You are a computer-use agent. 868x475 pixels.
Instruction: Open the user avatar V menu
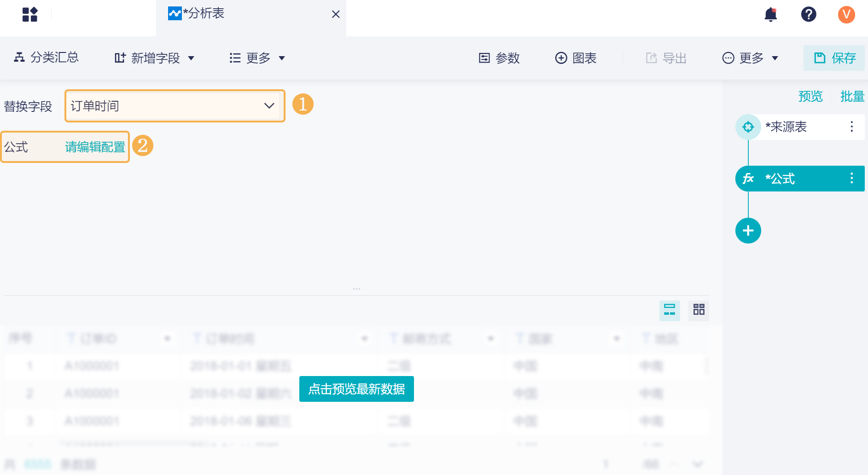coord(846,14)
